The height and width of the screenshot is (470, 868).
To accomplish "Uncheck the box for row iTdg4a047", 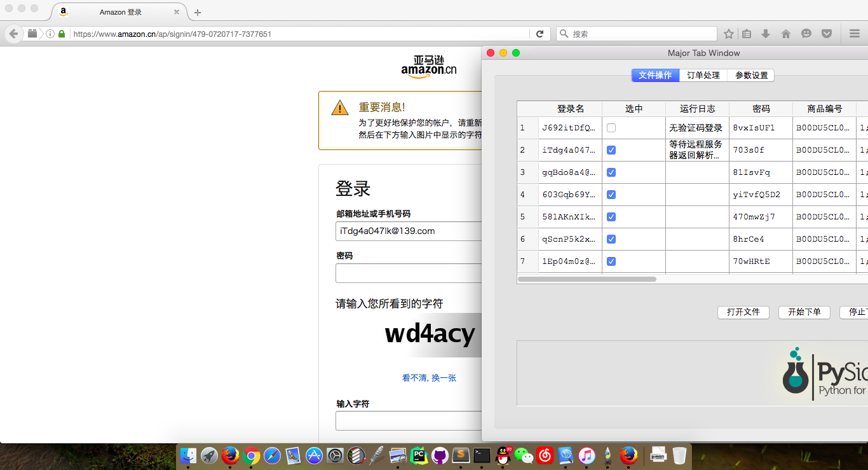I will coord(611,150).
